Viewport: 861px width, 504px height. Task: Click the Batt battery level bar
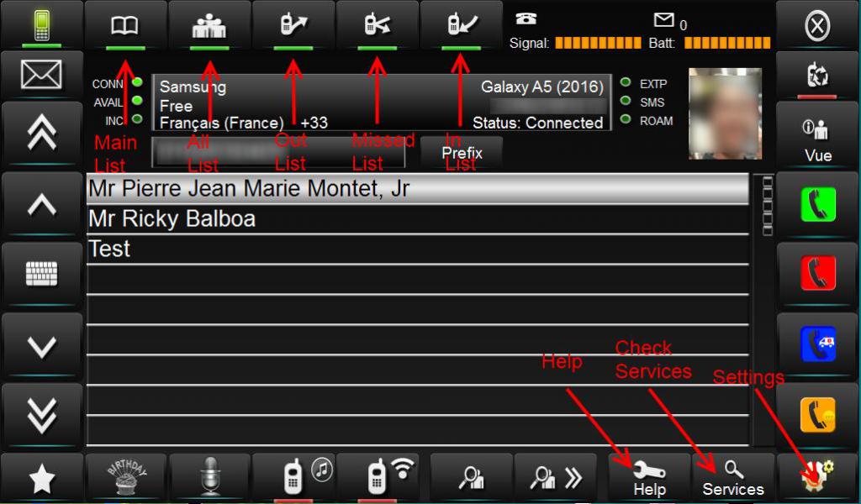coord(727,43)
